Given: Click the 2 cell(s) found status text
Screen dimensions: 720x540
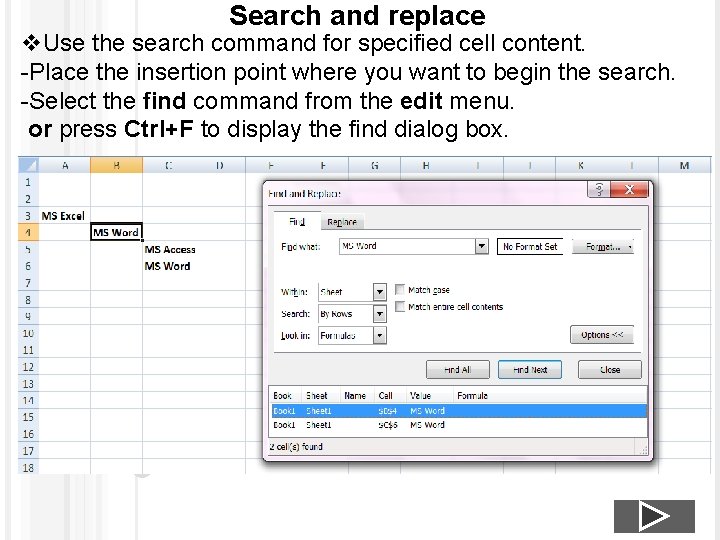Looking at the screenshot, I should pos(296,446).
